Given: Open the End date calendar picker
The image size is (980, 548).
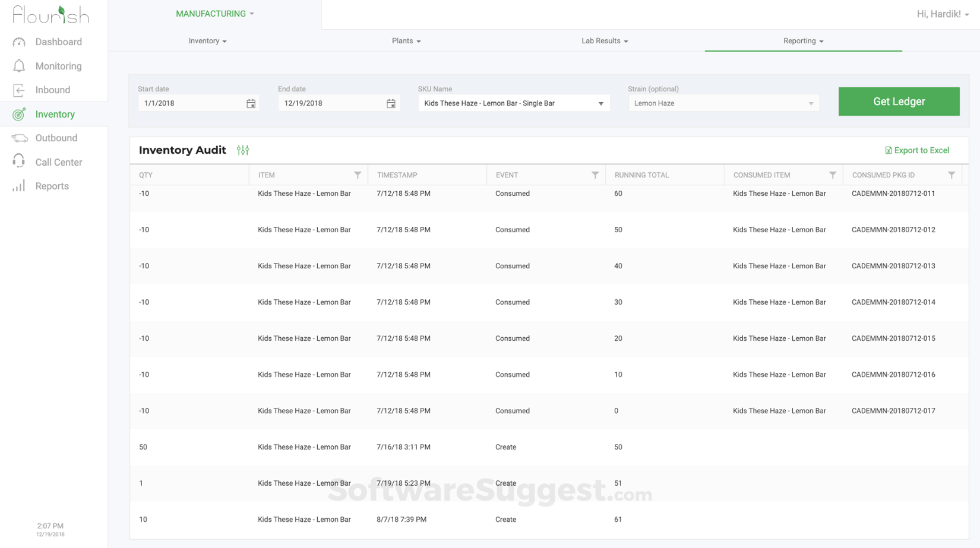Looking at the screenshot, I should click(391, 104).
